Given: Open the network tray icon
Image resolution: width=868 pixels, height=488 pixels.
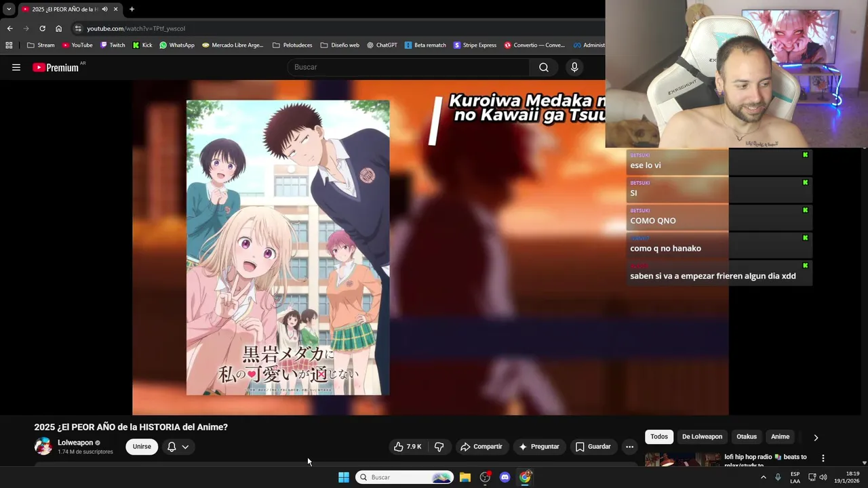Looking at the screenshot, I should (812, 477).
